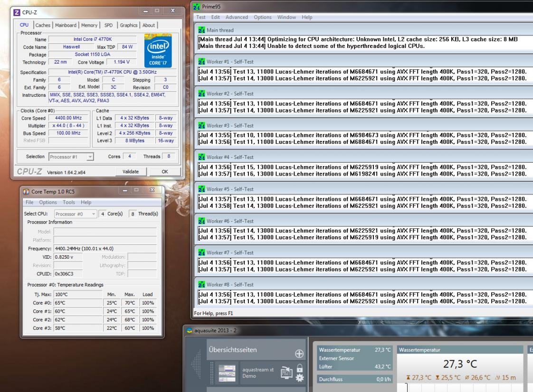
Task: Click the Core #3 temperature 58°C
Action: pos(78,328)
